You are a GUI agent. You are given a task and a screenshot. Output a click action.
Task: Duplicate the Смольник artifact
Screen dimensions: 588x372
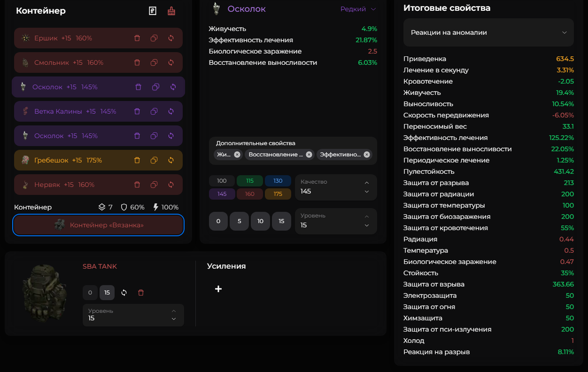(x=154, y=62)
